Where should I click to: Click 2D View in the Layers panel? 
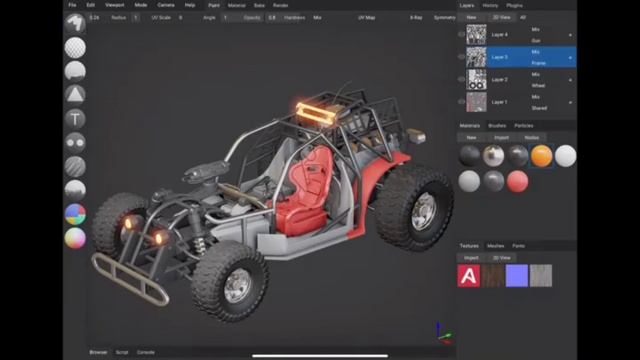[501, 18]
